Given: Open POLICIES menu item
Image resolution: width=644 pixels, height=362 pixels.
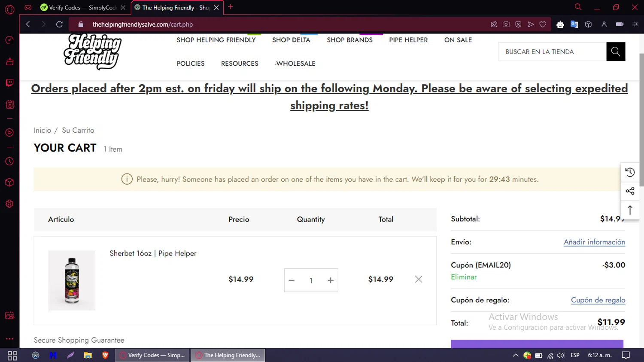Looking at the screenshot, I should click(191, 64).
